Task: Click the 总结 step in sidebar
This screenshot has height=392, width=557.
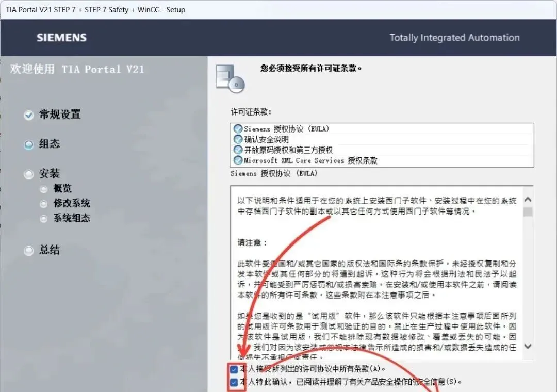Action: pos(50,250)
